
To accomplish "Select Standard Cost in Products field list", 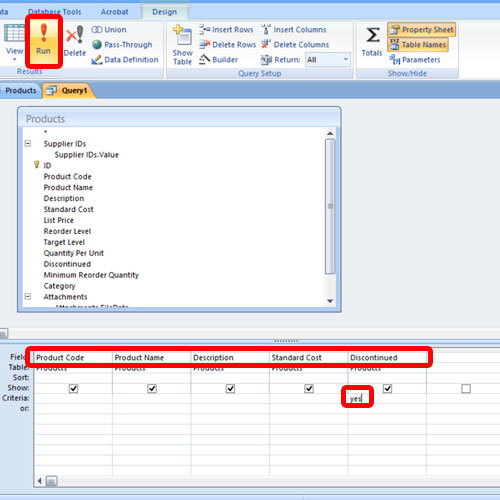I will tap(68, 209).
